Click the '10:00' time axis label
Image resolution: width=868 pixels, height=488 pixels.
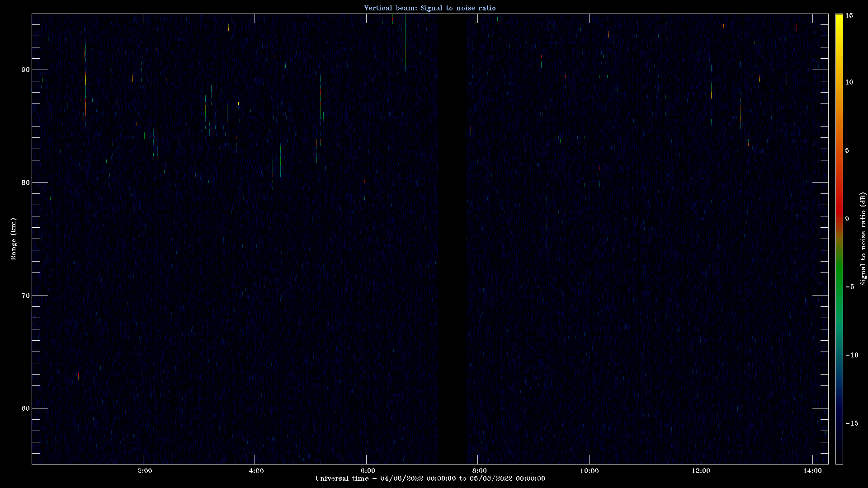click(590, 471)
